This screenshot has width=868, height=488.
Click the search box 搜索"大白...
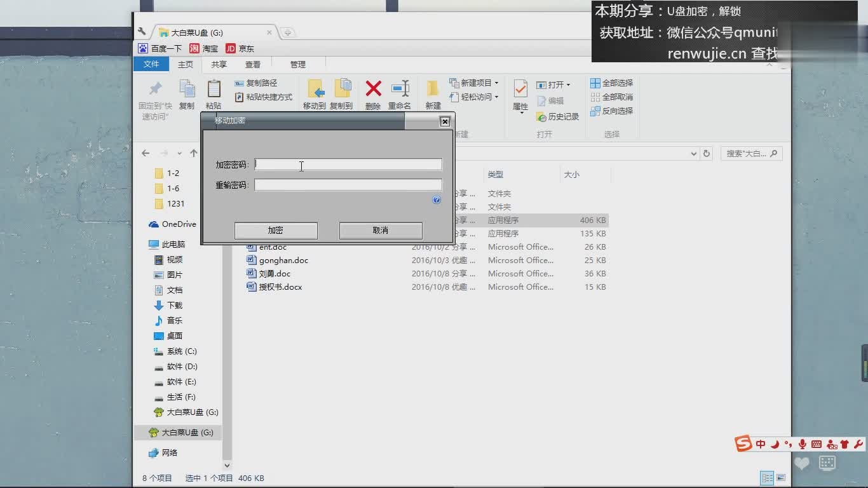(751, 154)
